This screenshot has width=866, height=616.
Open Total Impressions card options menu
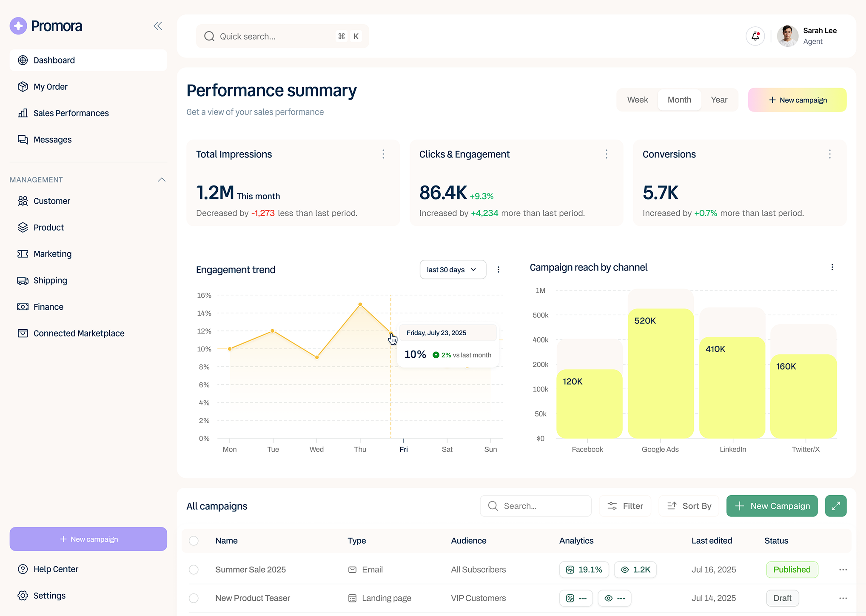[x=383, y=154]
